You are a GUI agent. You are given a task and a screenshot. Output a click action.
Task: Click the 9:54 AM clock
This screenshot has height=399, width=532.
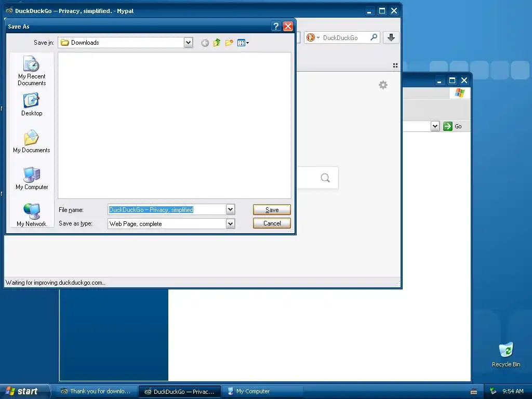513,391
